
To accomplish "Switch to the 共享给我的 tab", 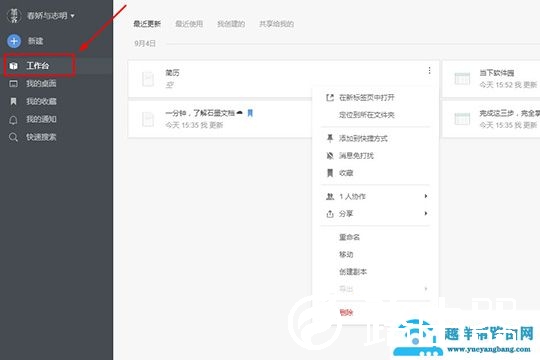I will (x=277, y=24).
